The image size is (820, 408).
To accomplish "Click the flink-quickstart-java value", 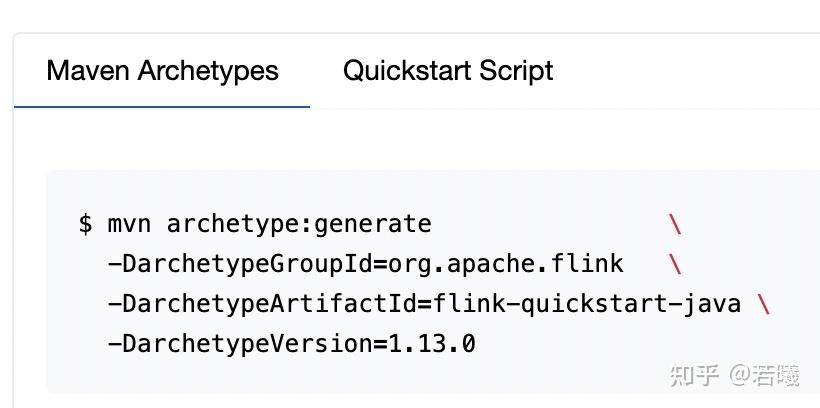I will coord(579,304).
